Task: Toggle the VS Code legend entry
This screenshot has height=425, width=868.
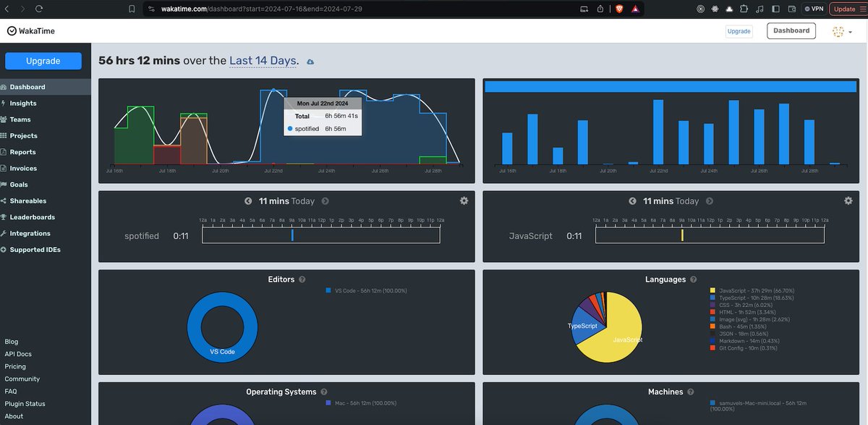Action: pos(366,290)
